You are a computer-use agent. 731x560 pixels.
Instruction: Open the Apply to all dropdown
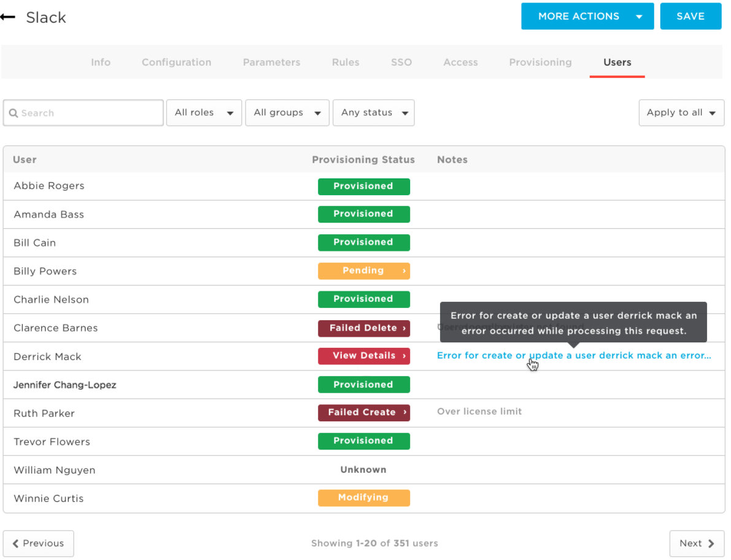click(x=681, y=113)
